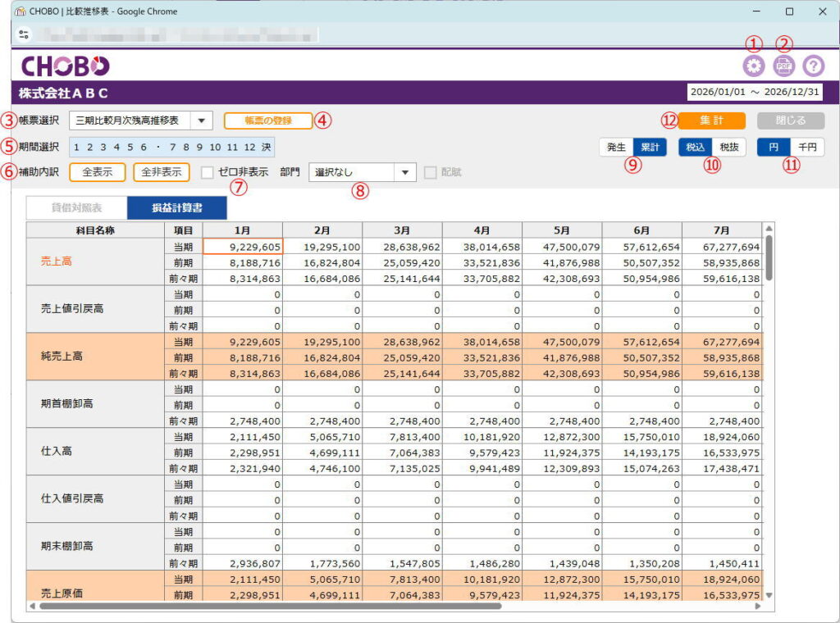Click the site info icon in address bar
840x623 pixels.
pos(23,34)
